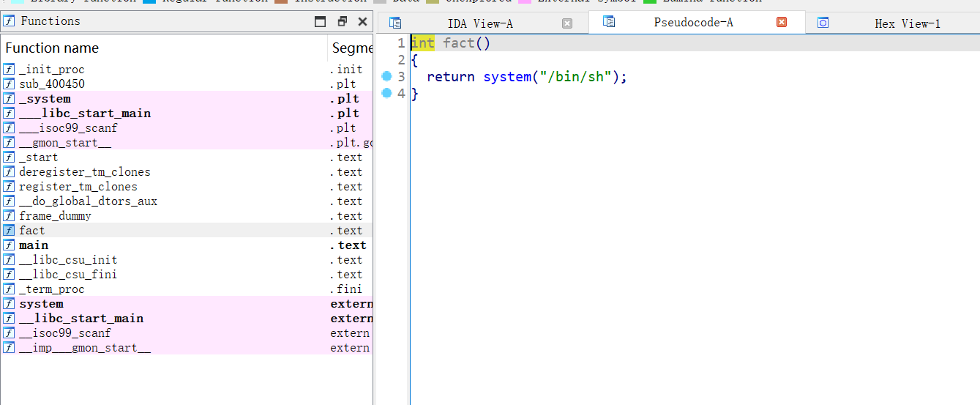Maximize the Functions panel
The image size is (980, 405).
coord(320,21)
